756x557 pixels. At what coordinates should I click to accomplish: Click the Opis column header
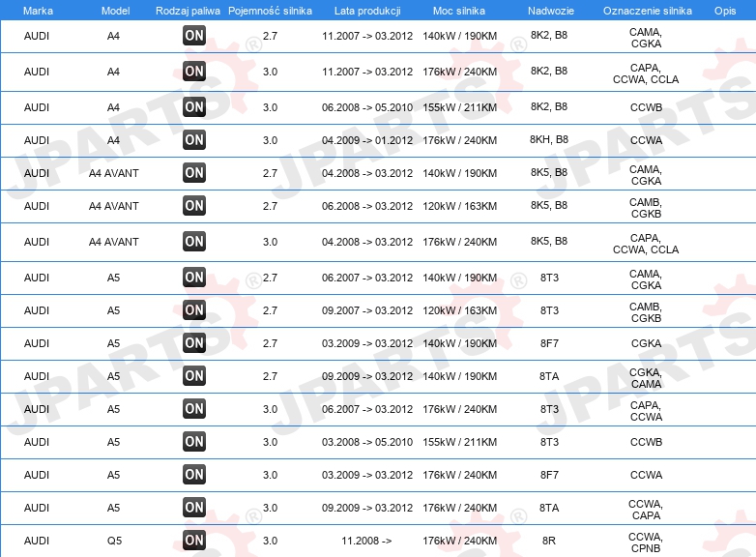point(725,11)
